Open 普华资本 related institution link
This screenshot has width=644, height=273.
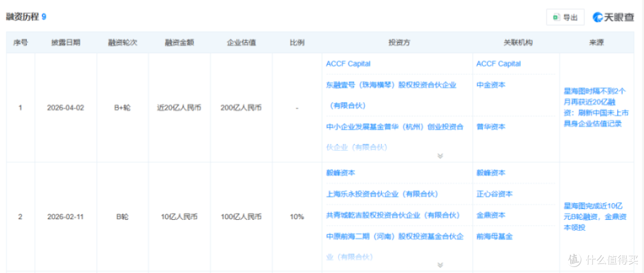(491, 127)
